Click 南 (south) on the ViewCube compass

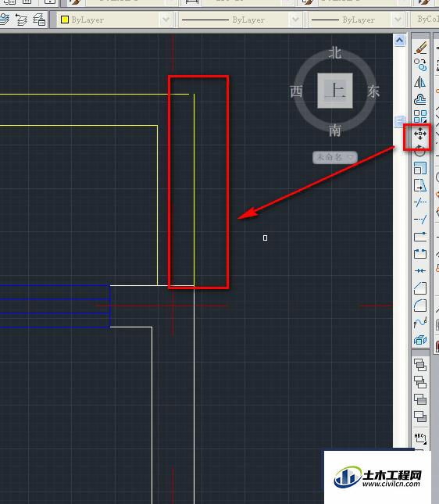pos(335,130)
